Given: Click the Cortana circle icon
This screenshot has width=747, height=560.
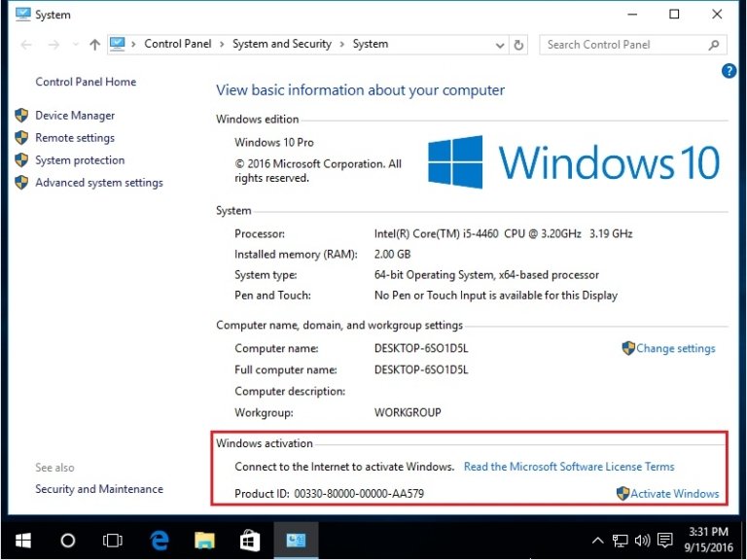Looking at the screenshot, I should (x=68, y=540).
